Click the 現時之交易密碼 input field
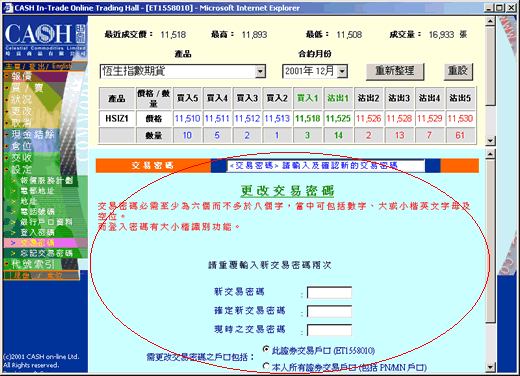520x376 pixels. (329, 330)
